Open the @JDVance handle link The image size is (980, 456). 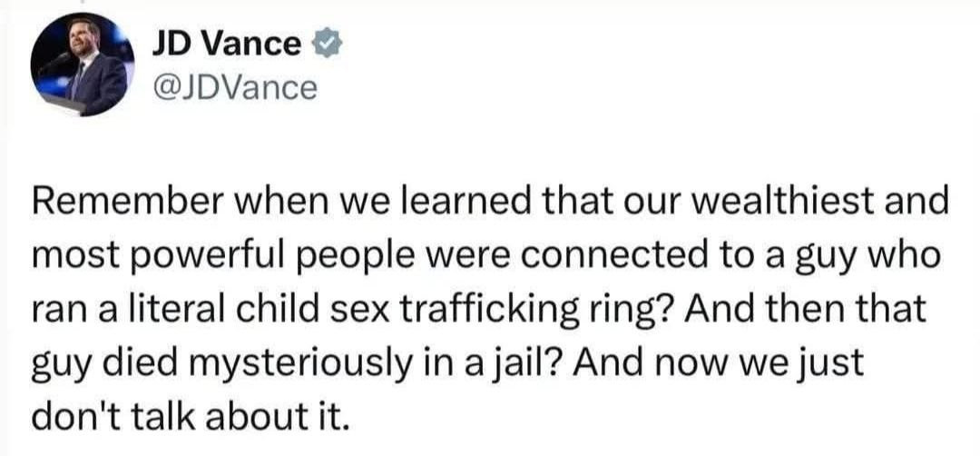click(240, 87)
